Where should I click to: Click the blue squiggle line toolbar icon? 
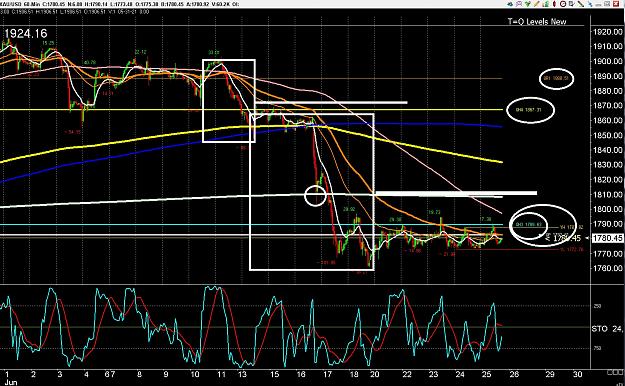[x=590, y=4]
